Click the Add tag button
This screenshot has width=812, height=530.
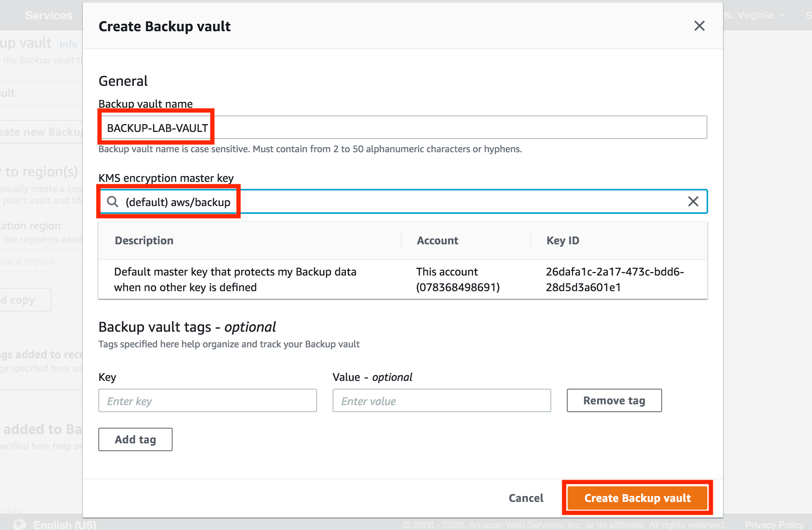point(135,439)
